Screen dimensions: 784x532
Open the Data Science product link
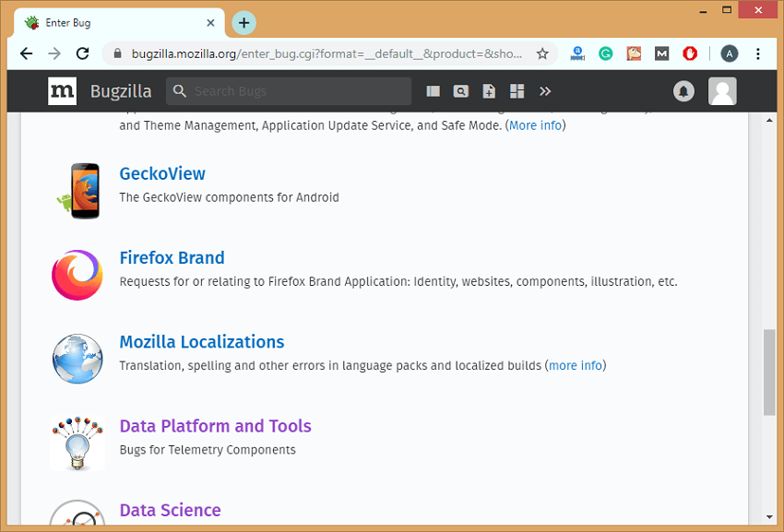coord(170,510)
